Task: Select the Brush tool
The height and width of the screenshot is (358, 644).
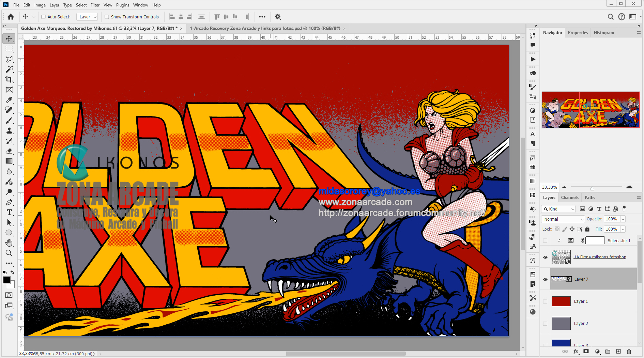Action: [9, 121]
